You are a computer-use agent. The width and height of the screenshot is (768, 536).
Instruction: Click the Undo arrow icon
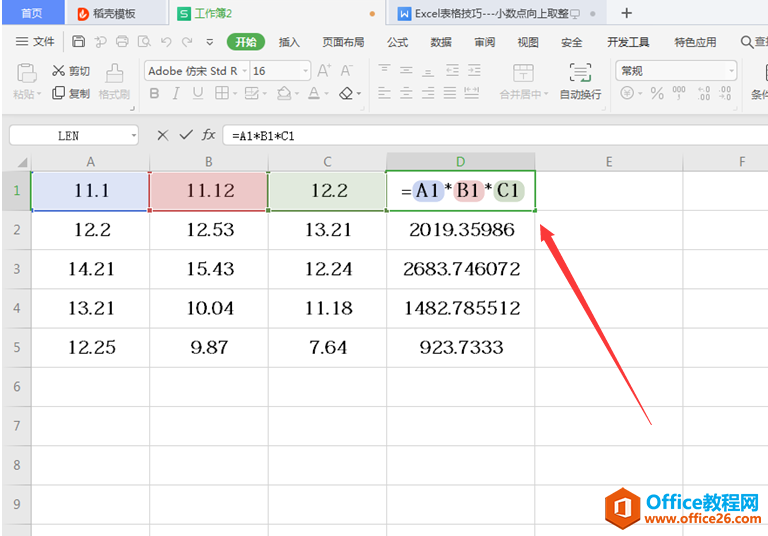[166, 42]
